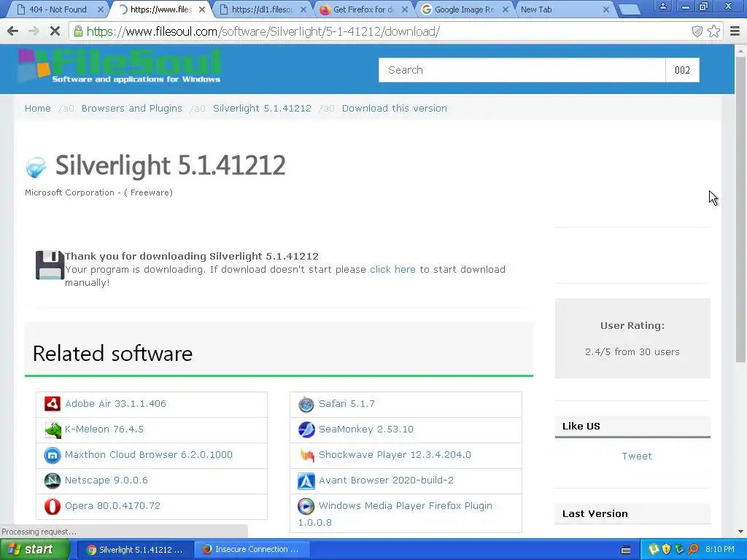Click the scrollbar down arrow
This screenshot has height=560, width=747.
click(740, 532)
